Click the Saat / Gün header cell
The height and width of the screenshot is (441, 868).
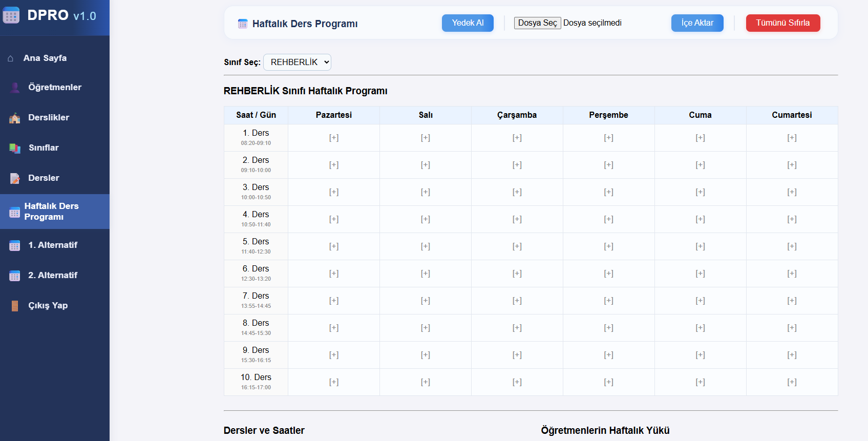point(256,115)
